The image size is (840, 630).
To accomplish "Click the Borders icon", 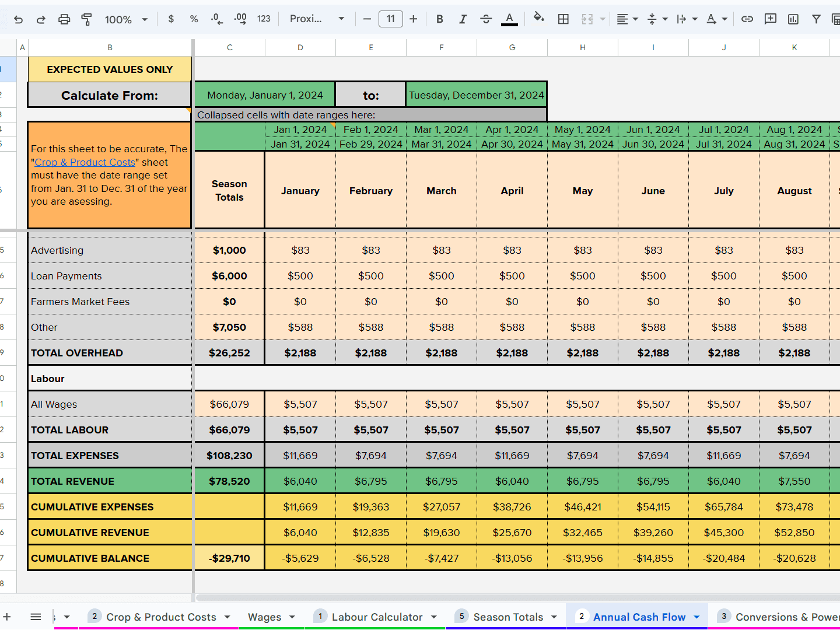I will point(563,19).
